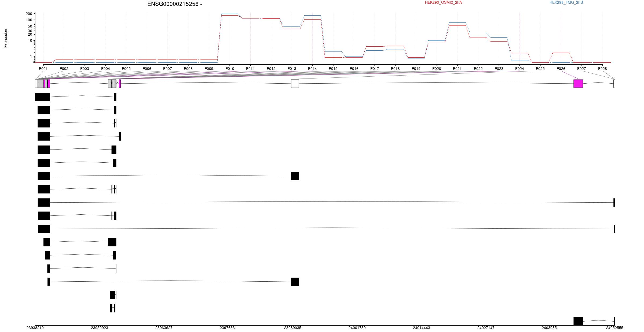This screenshot has width=644, height=332.
Task: Click the red E026 expression segment
Action: [x=561, y=53]
